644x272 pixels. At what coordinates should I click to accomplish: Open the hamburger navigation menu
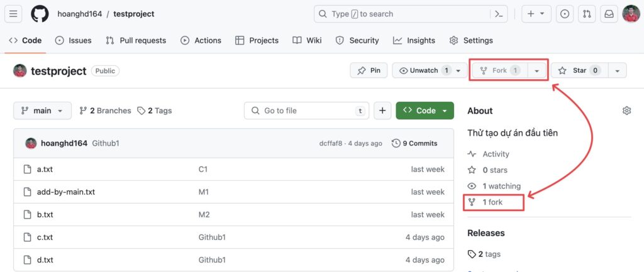[x=13, y=14]
